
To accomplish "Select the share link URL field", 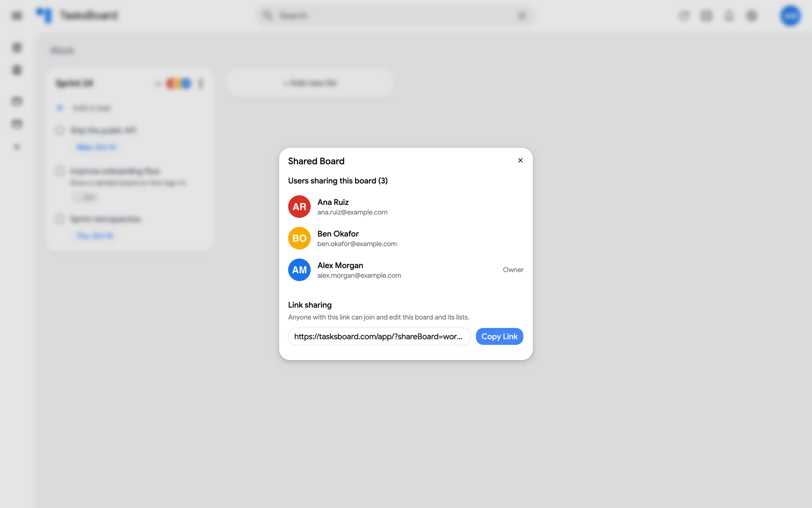I will click(x=379, y=336).
